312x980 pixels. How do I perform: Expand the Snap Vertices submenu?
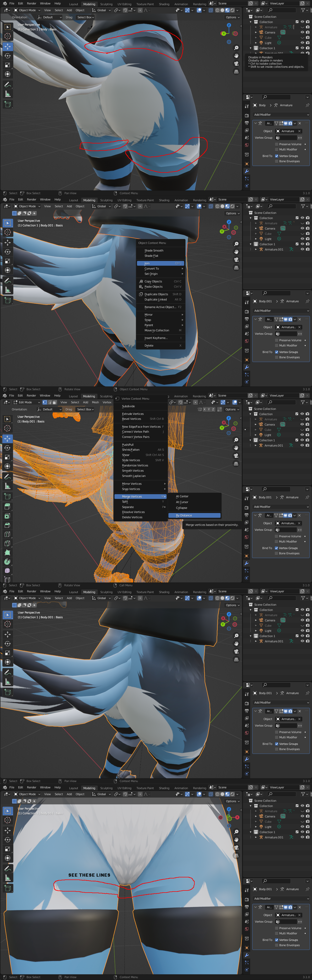(x=141, y=489)
